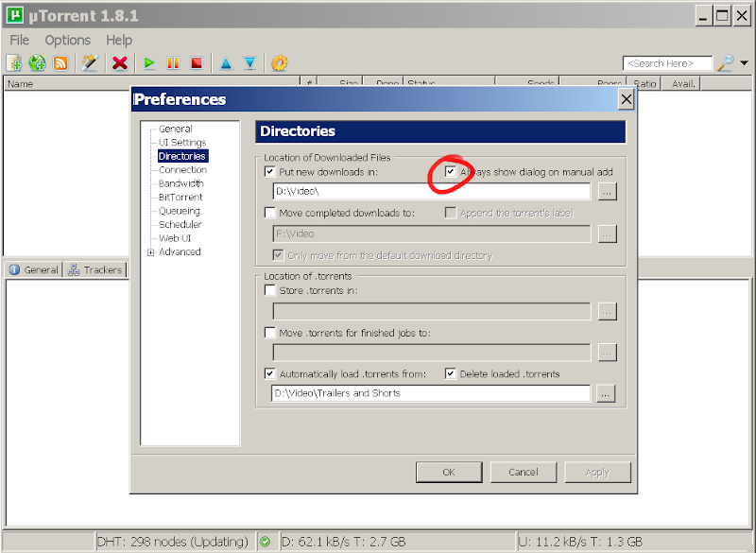
Task: Open Preferences gear icon in toolbar
Action: point(279,63)
